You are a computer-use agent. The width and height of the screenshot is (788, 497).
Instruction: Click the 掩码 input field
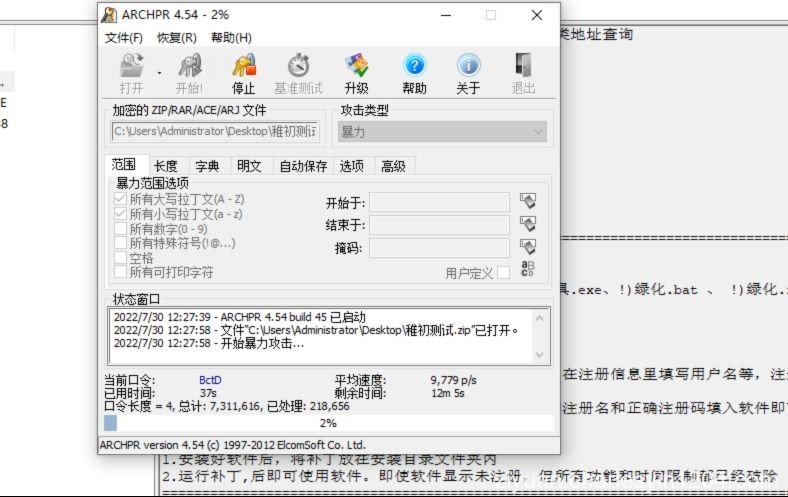click(x=439, y=248)
